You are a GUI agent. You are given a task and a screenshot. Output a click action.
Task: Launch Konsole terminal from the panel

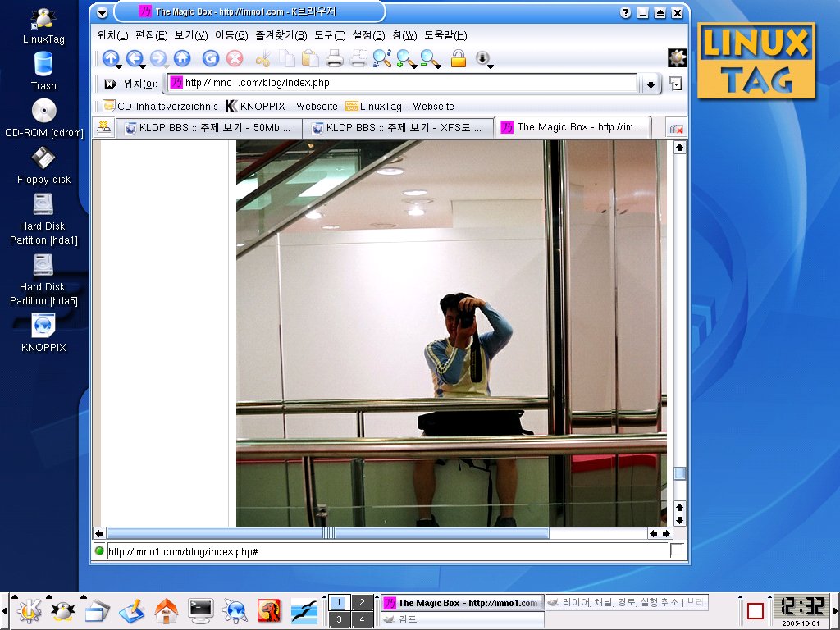click(201, 610)
